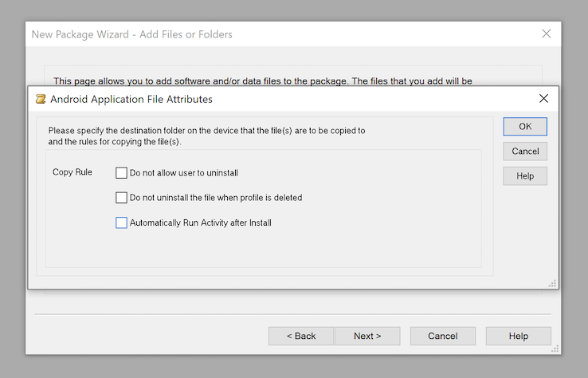Close the Android Application File Attributes dialog
The image size is (588, 378).
click(x=543, y=99)
